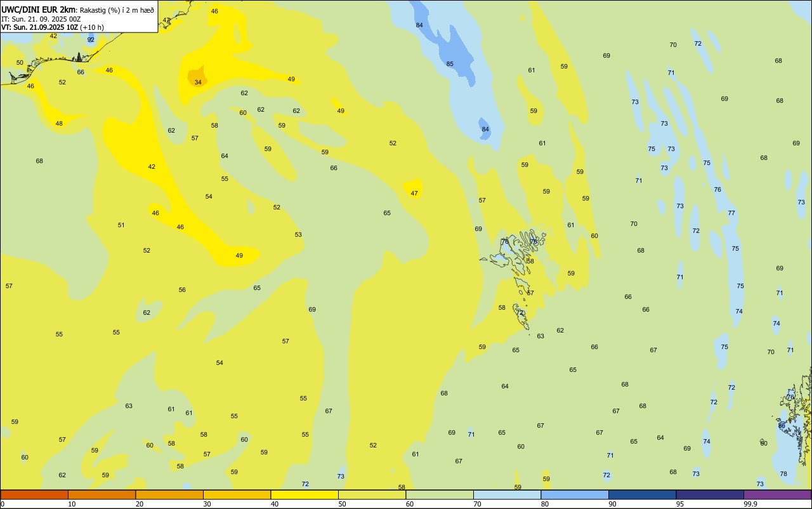
Task: Click the '20' legend scale label
Action: [x=139, y=504]
